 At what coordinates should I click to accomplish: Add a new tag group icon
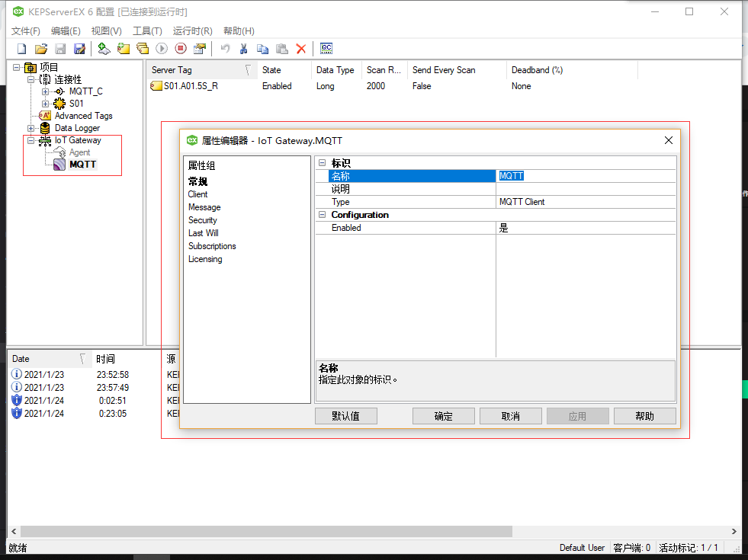click(142, 49)
